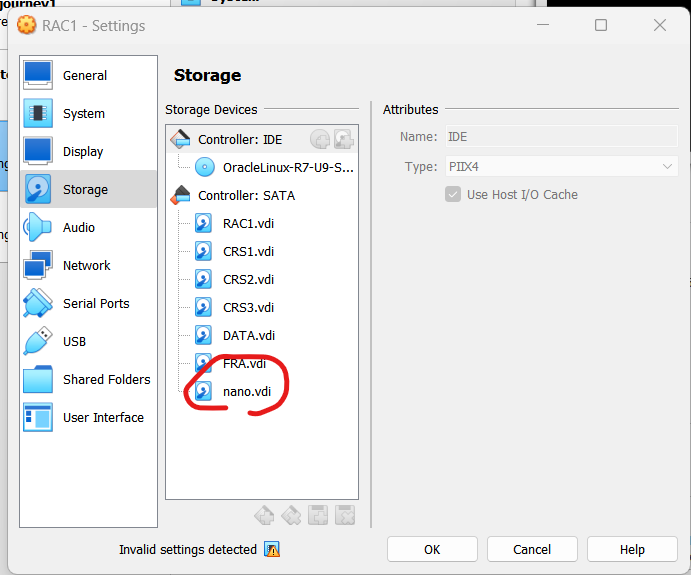
Task: Click the add new storage controller icon
Action: [x=264, y=515]
